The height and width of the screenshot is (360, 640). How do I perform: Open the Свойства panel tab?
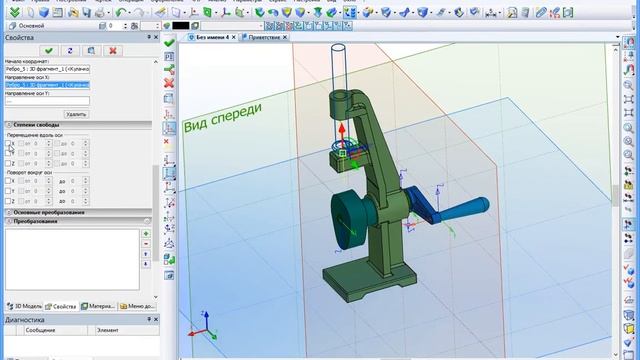pos(61,306)
